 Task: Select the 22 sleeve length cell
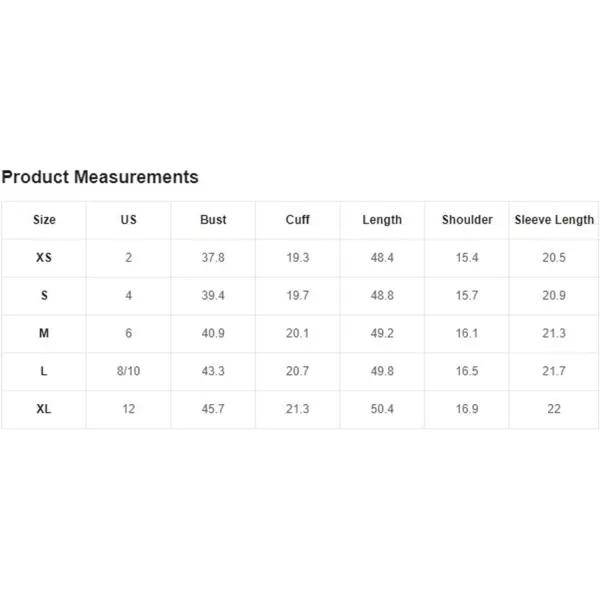[x=554, y=409]
